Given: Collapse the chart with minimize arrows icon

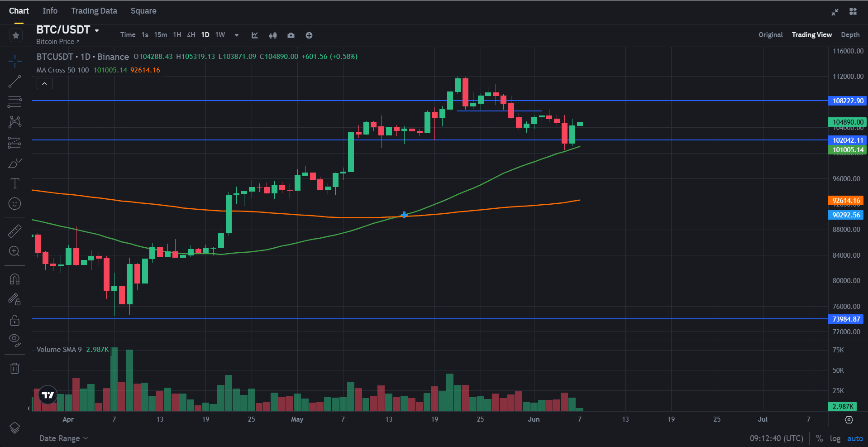Looking at the screenshot, I should [x=835, y=12].
